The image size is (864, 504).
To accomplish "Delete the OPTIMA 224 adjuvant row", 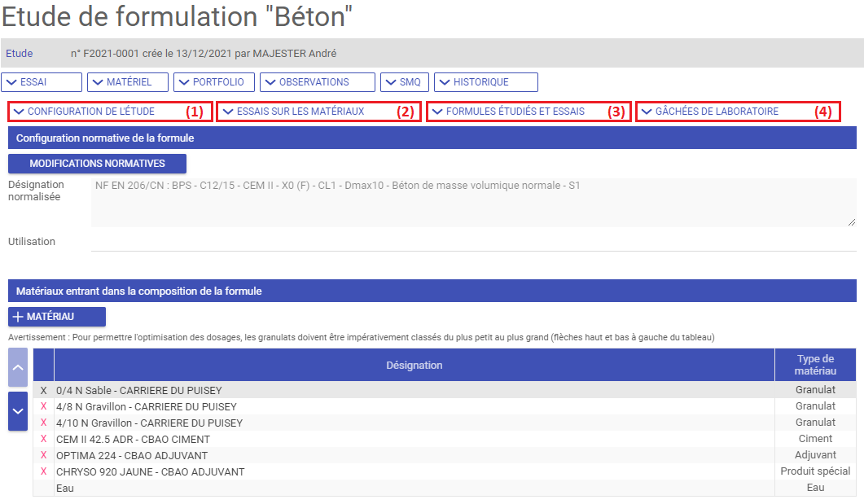I will click(x=43, y=455).
